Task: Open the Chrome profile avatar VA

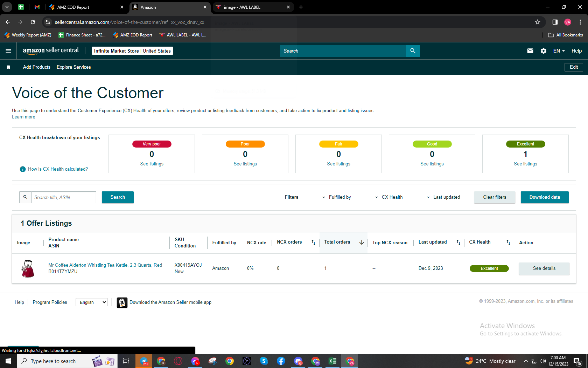Action: (x=568, y=22)
